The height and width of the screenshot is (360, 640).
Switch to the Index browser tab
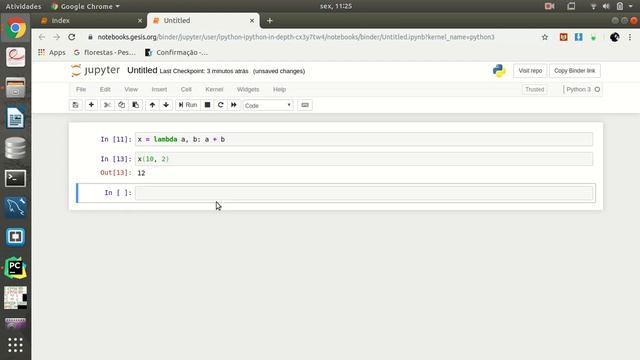click(x=91, y=20)
